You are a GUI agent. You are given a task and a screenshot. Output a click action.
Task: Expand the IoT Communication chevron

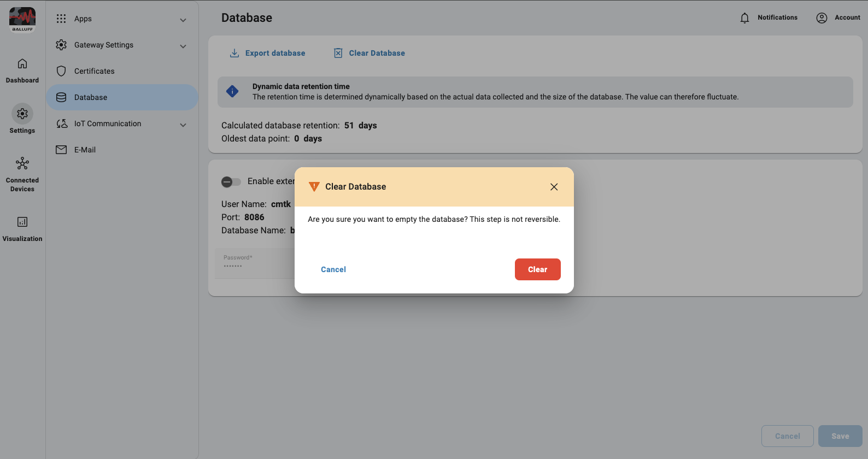pos(183,125)
